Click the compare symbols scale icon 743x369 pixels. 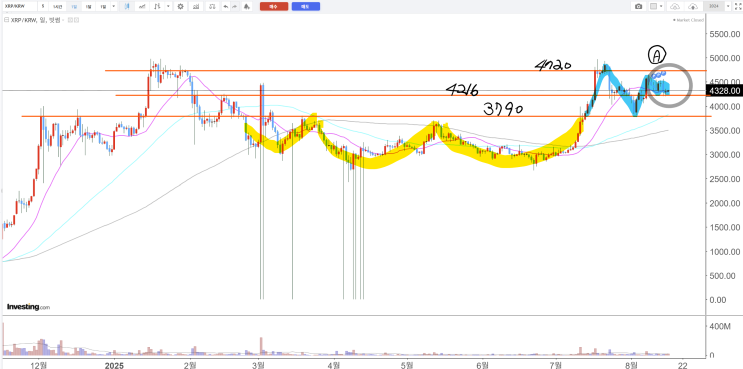click(212, 6)
